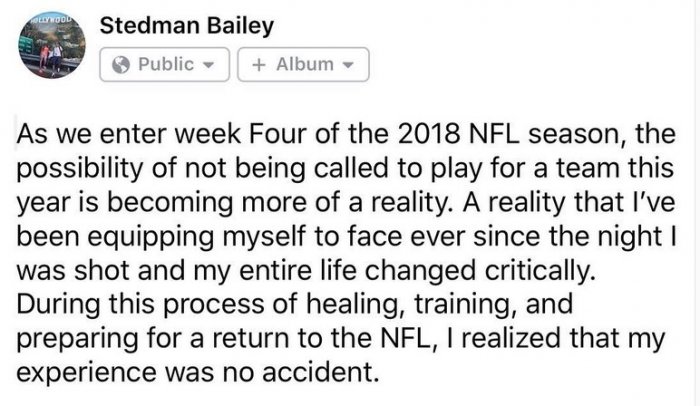
Task: Click the word 'equipping' in the post
Action: pos(151,236)
